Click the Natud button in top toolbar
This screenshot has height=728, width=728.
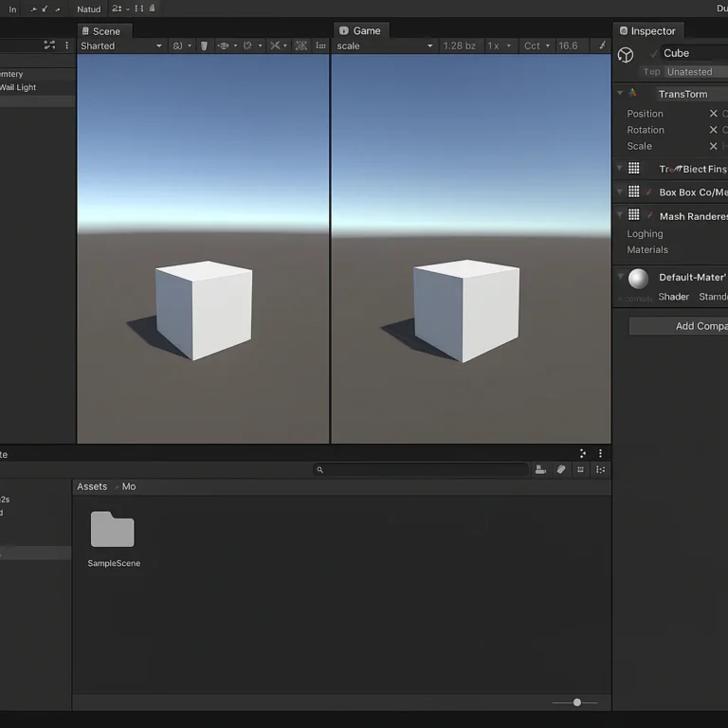point(89,9)
